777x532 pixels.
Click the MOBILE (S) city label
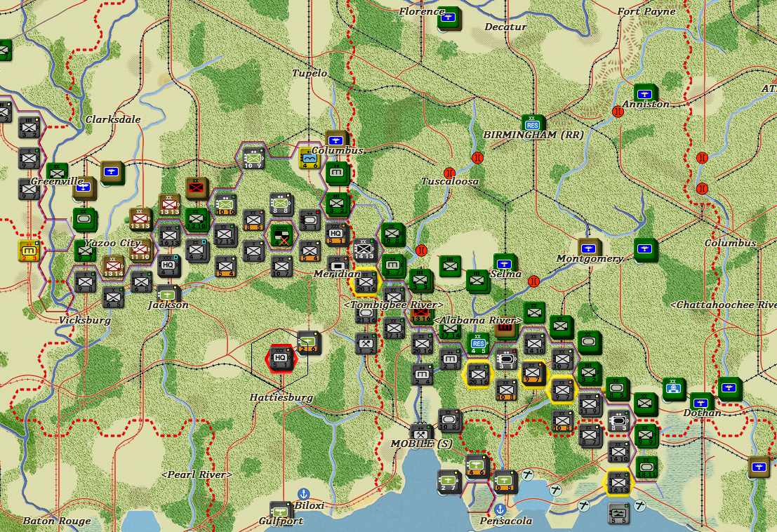click(422, 444)
